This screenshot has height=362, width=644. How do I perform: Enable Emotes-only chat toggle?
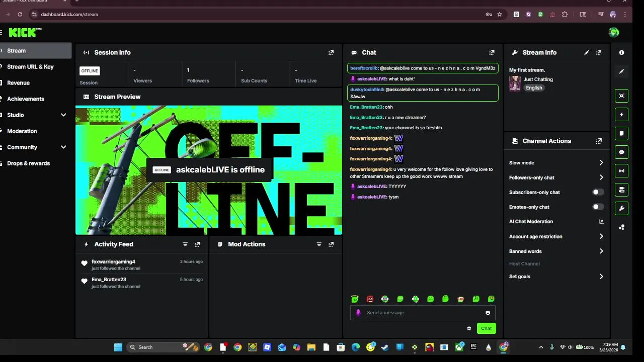(x=598, y=207)
